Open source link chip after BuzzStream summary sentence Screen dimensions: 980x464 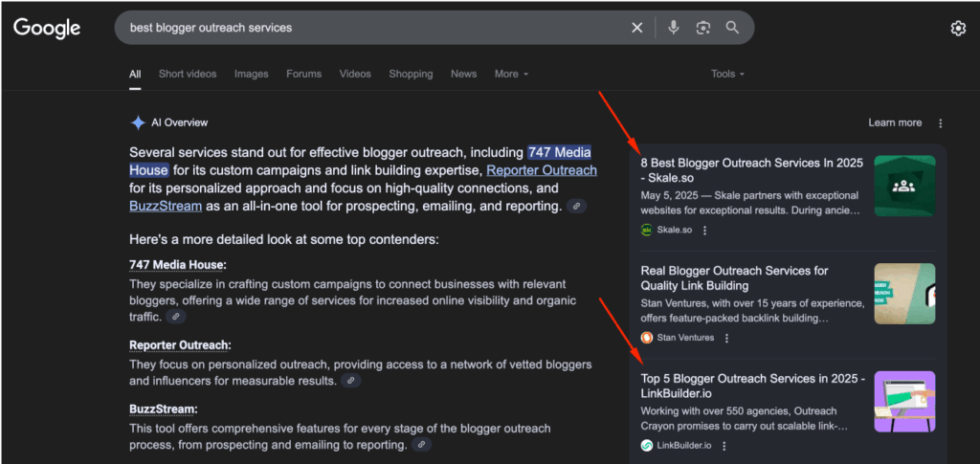[576, 206]
